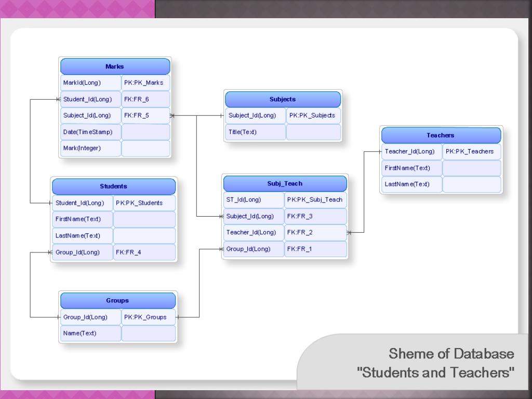Click the FK:FR_5 foreign key cell

[146, 115]
